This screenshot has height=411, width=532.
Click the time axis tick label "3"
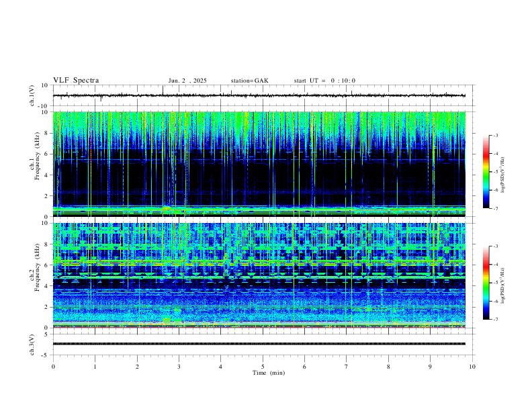click(179, 367)
